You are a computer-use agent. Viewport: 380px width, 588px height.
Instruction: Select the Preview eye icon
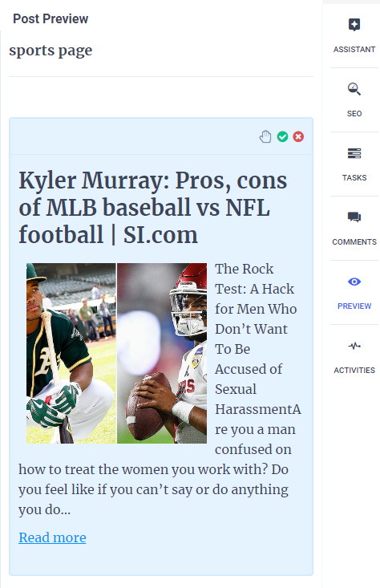tap(354, 282)
